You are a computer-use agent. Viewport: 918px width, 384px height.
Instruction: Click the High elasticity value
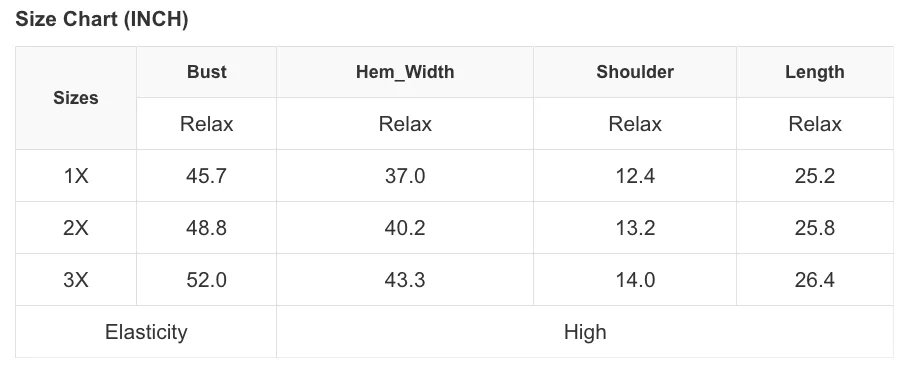pyautogui.click(x=585, y=332)
